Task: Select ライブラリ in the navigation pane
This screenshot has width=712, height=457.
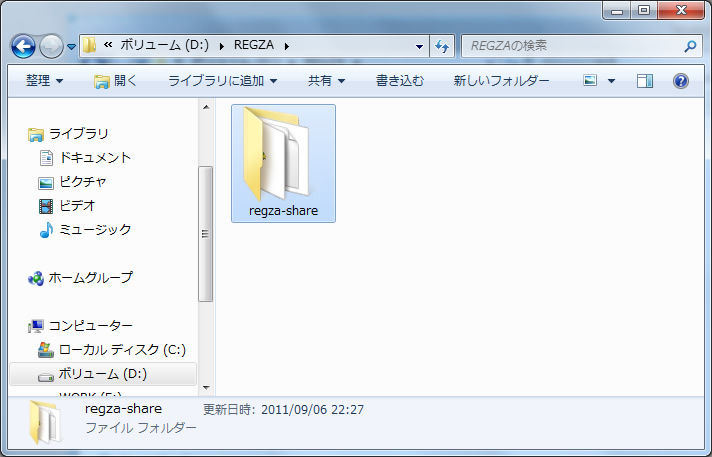Action: 79,134
